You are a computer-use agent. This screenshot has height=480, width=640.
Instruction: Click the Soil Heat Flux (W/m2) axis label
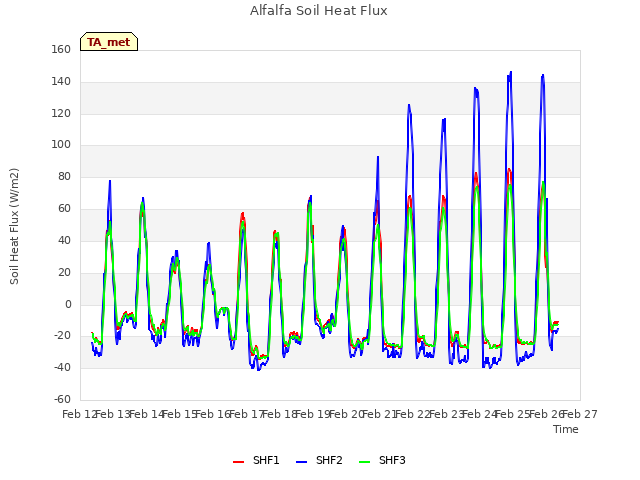click(14, 226)
